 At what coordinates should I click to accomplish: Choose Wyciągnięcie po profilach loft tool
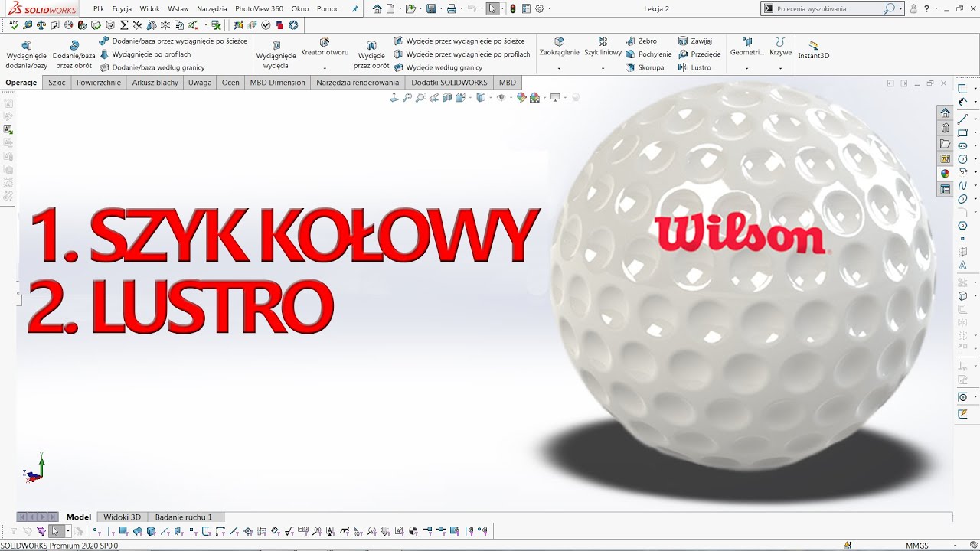[x=145, y=54]
